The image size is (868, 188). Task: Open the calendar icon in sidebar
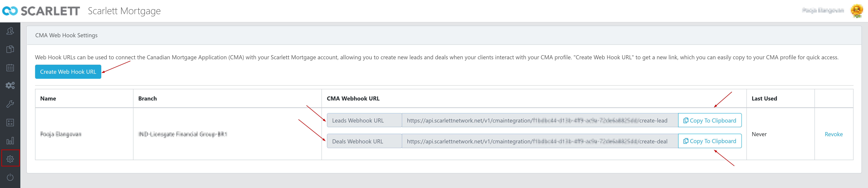(10, 67)
